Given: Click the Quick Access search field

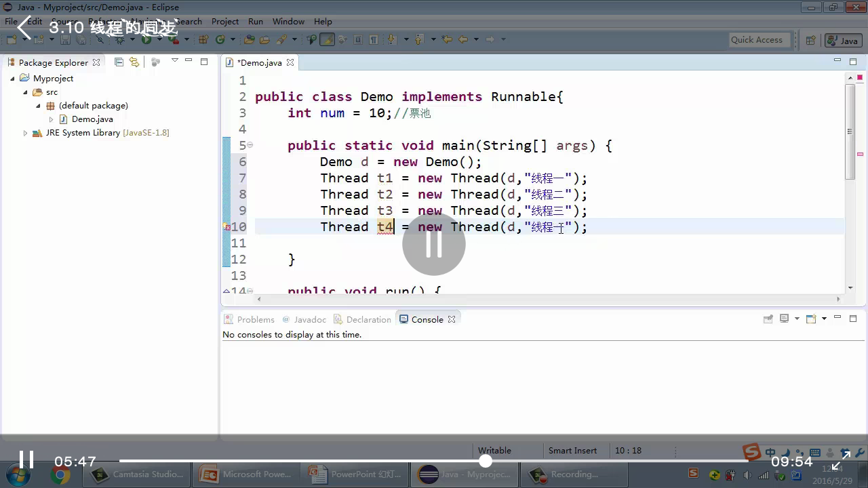Looking at the screenshot, I should [759, 39].
